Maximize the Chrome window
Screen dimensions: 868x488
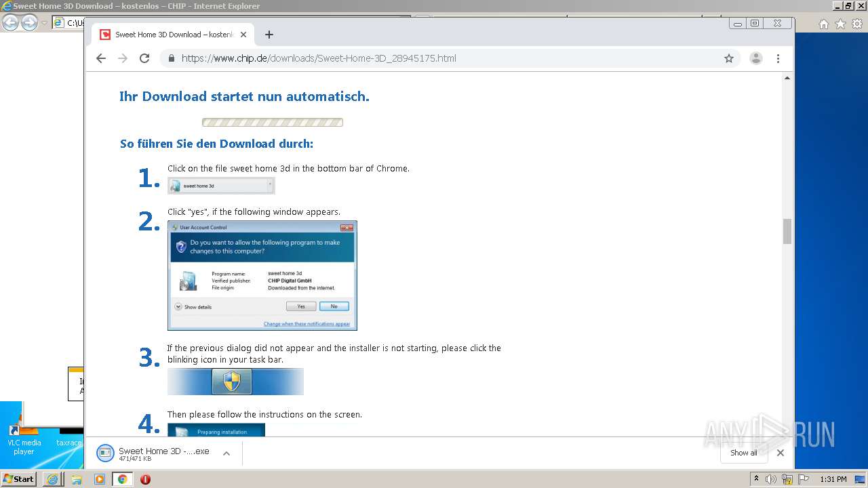point(755,23)
